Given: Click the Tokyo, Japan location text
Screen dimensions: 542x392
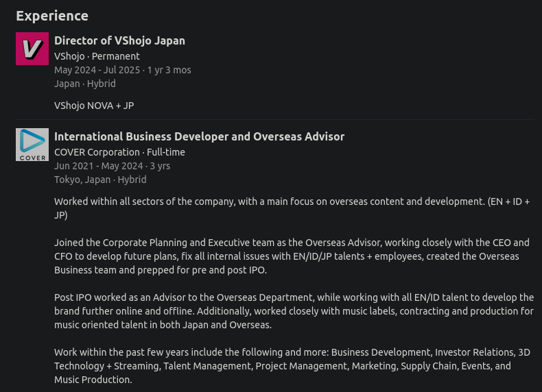Looking at the screenshot, I should tap(82, 180).
